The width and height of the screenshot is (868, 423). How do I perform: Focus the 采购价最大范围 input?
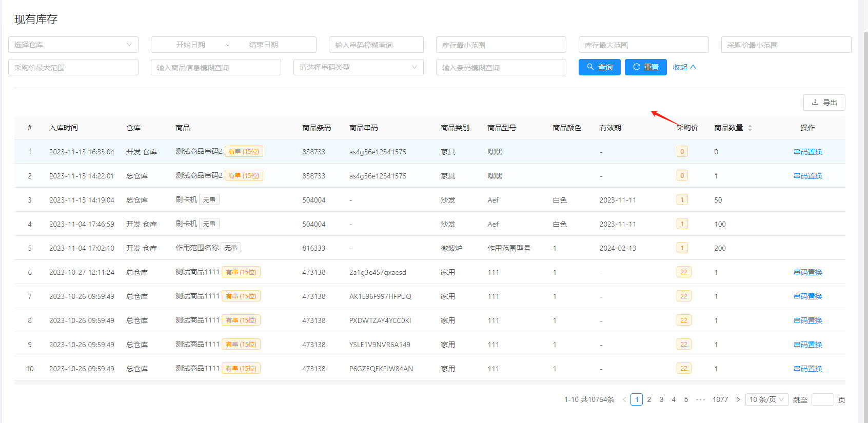coord(73,67)
